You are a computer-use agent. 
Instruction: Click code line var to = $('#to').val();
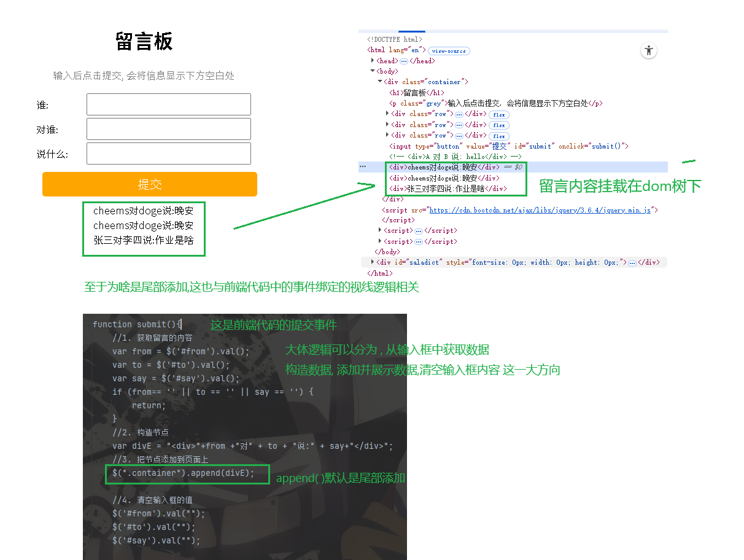pyautogui.click(x=171, y=365)
